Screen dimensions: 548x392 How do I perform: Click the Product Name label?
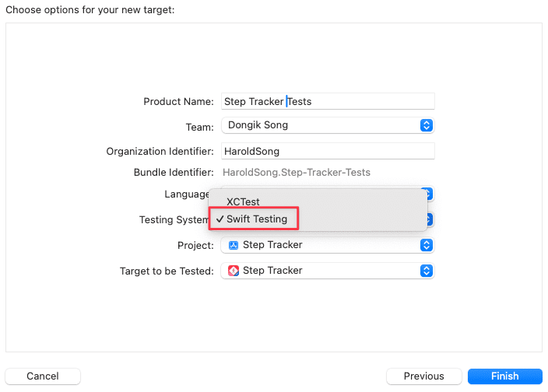pyautogui.click(x=178, y=102)
